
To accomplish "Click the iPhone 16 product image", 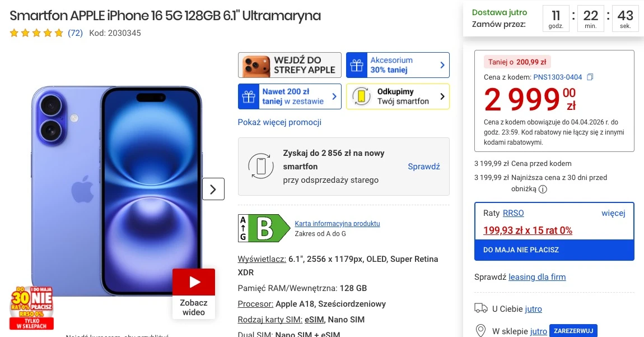I will coord(116,191).
